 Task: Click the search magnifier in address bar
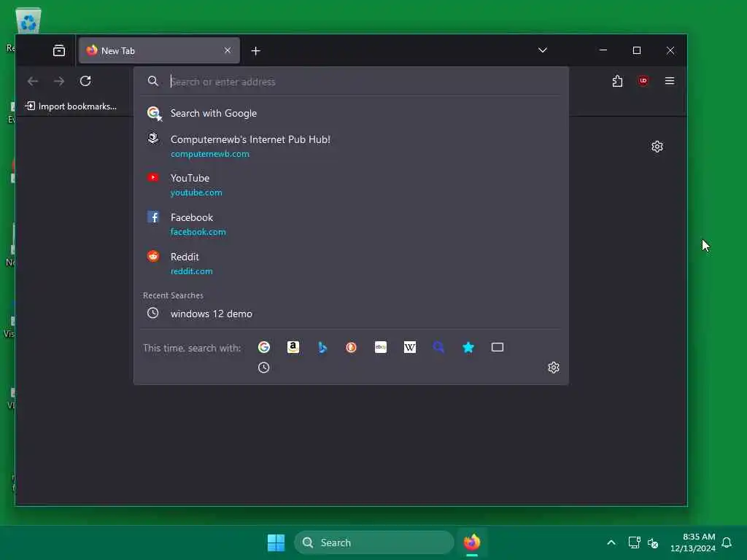[153, 82]
